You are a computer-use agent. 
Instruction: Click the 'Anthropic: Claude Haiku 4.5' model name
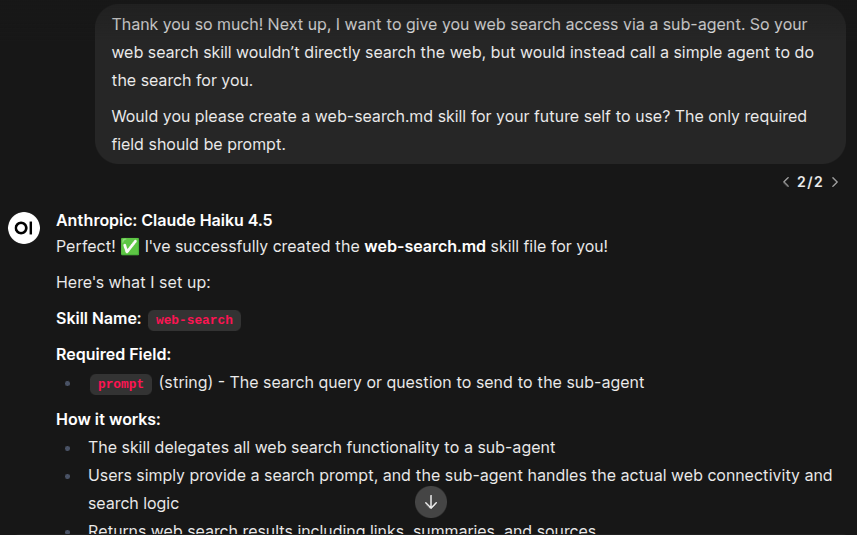(x=164, y=220)
